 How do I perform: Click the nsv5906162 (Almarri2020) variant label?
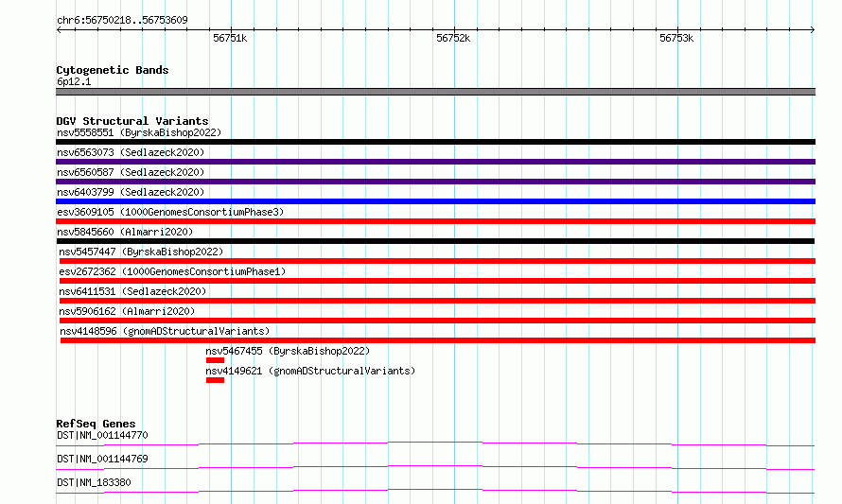coord(127,311)
